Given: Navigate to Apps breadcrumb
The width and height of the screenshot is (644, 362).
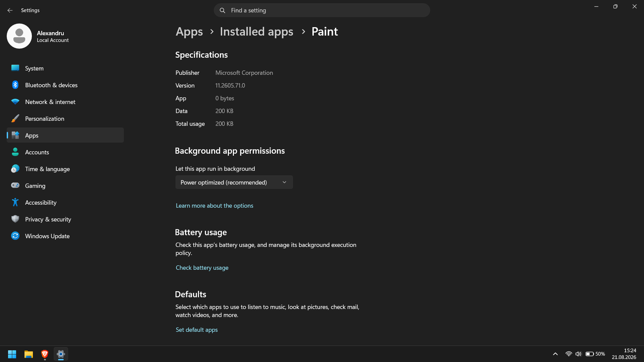Looking at the screenshot, I should 189,32.
